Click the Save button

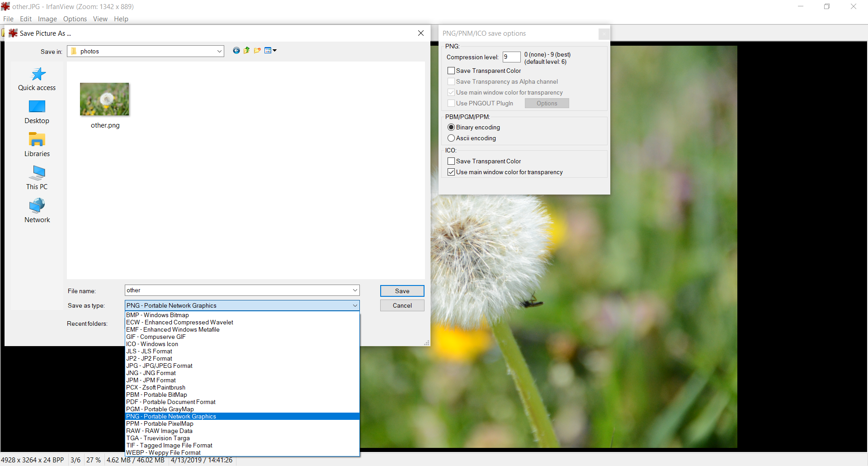[x=402, y=291]
